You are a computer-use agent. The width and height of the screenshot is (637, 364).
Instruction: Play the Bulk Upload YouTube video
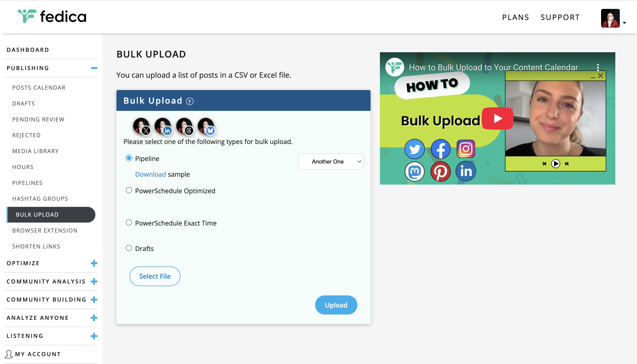[x=497, y=119]
